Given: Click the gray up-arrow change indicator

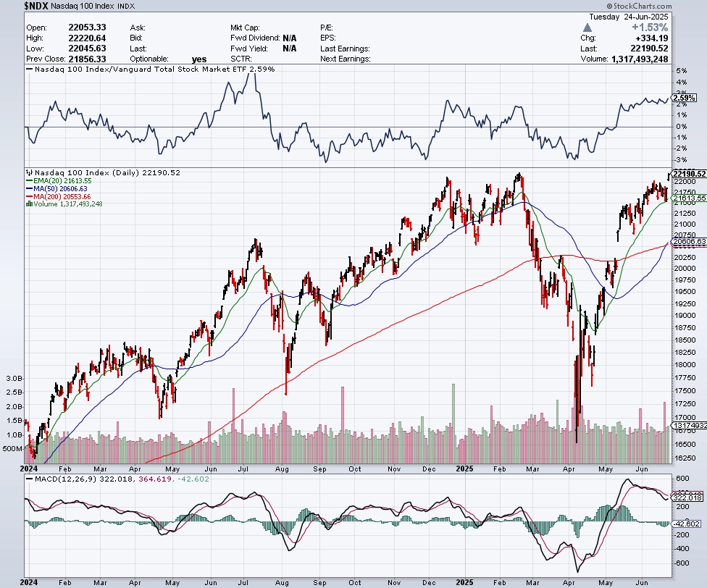Looking at the screenshot, I should click(x=587, y=28).
